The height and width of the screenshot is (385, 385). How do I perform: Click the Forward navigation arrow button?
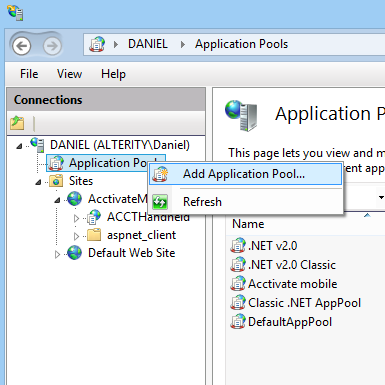click(52, 45)
